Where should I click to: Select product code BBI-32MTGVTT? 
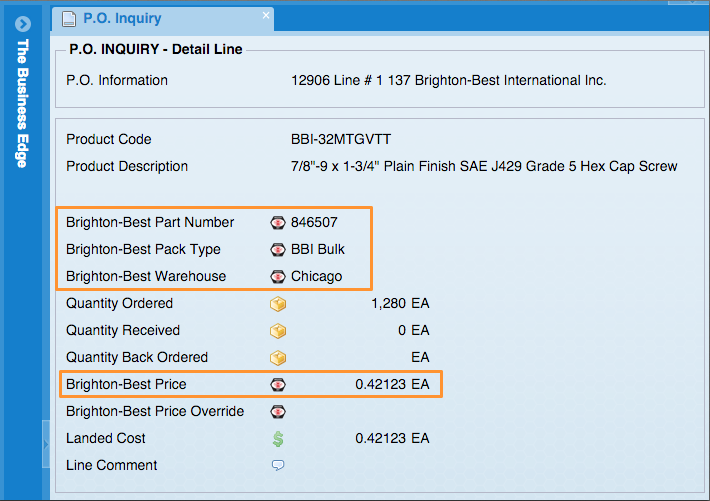click(x=341, y=139)
